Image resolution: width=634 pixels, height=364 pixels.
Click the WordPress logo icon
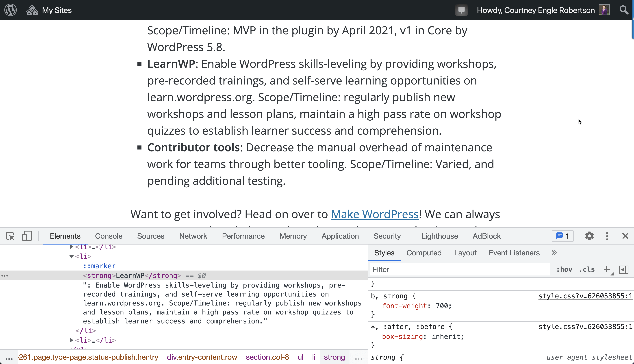(x=11, y=10)
